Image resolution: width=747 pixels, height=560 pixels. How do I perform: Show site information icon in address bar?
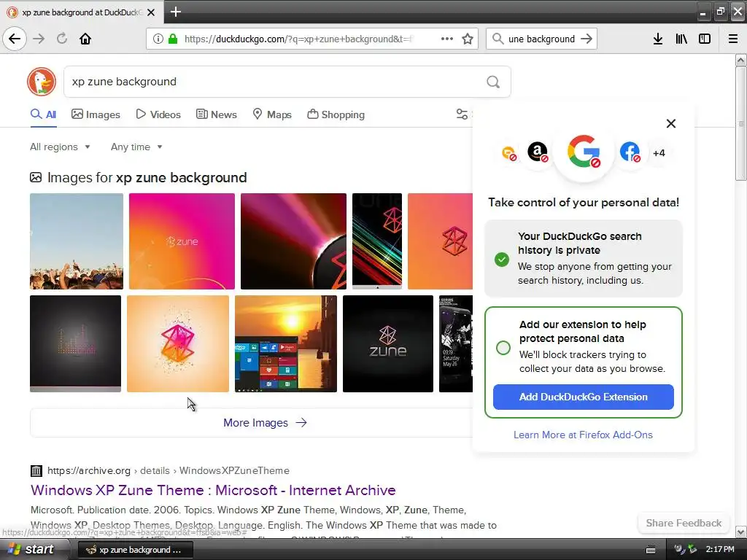click(x=158, y=39)
